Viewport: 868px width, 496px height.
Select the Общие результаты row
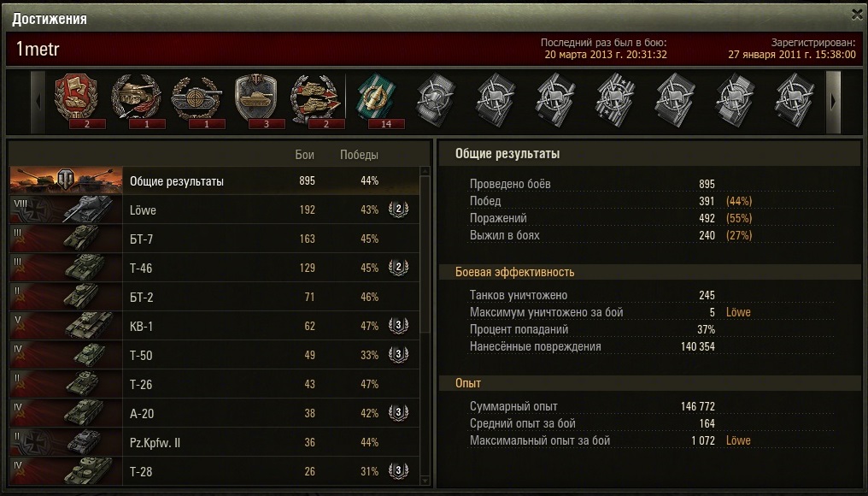pos(214,180)
